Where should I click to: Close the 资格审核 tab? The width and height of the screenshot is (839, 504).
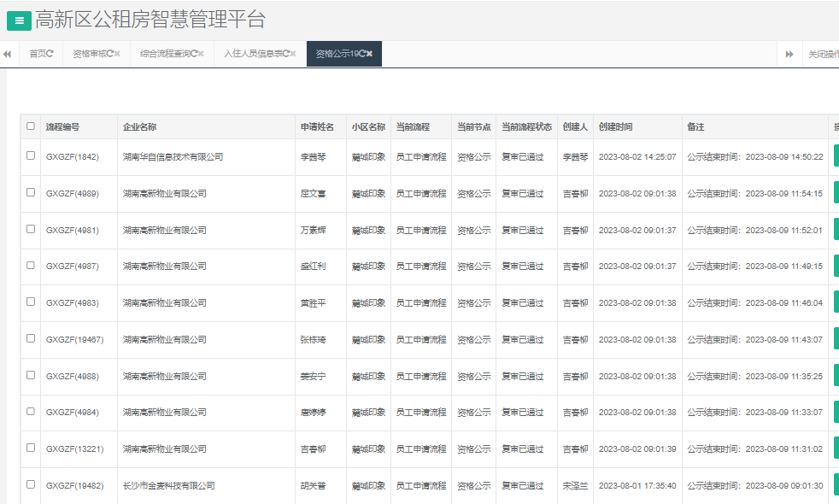click(x=117, y=54)
